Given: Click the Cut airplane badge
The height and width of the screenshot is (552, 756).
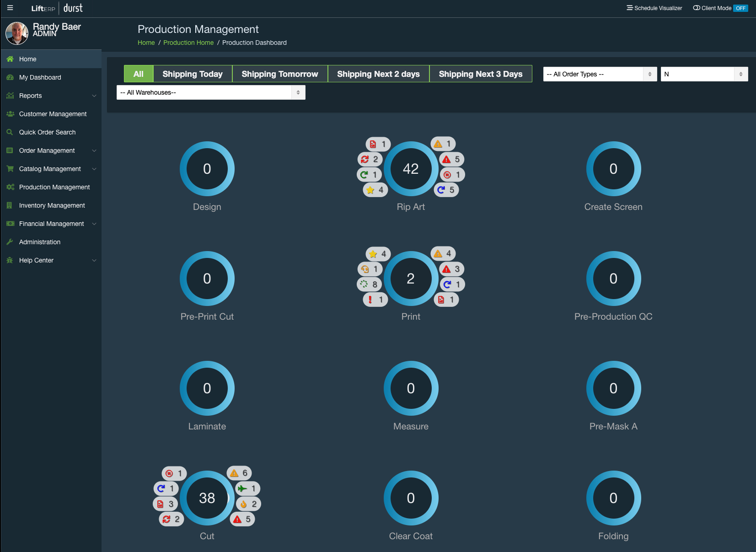Looking at the screenshot, I should tap(248, 488).
